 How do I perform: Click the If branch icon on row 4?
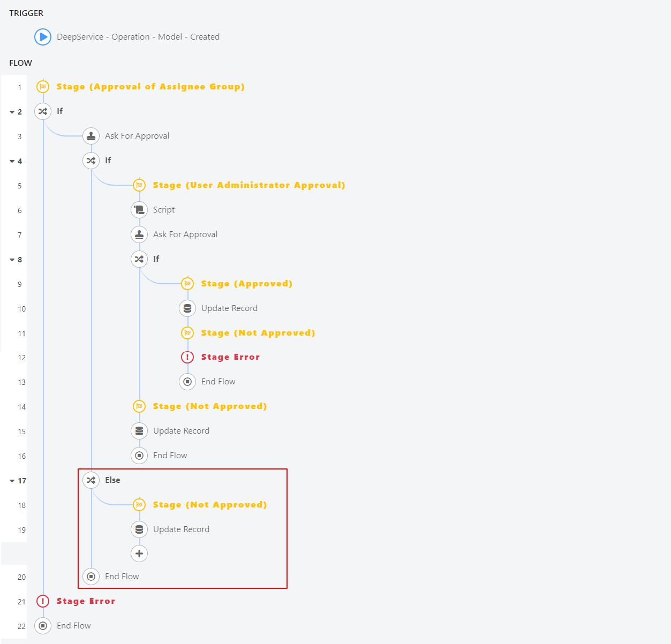(91, 161)
